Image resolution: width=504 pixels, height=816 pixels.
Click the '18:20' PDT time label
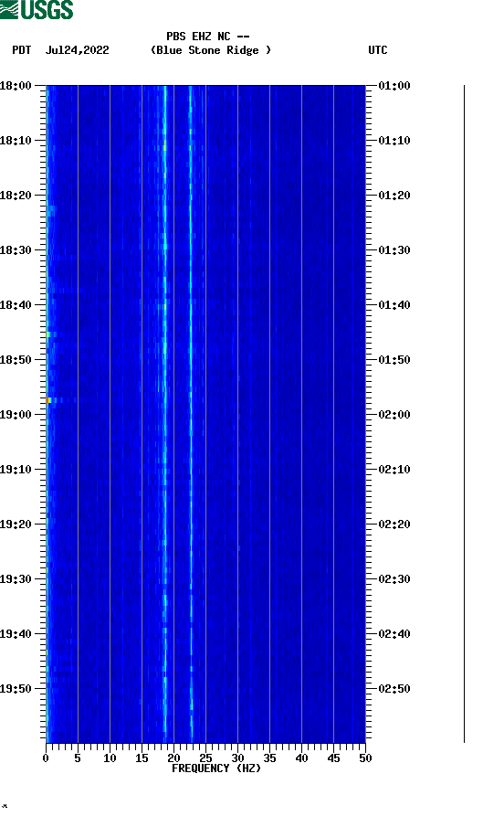coord(16,196)
